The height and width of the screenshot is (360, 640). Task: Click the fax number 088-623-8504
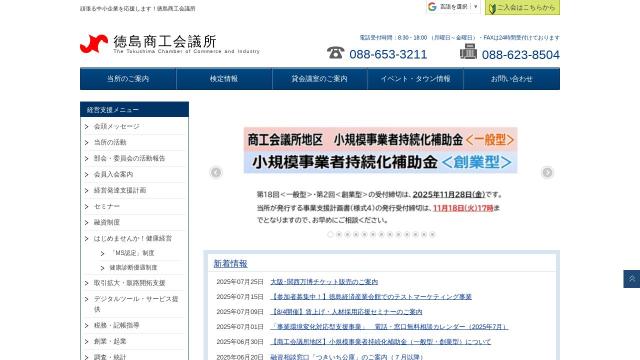click(521, 55)
